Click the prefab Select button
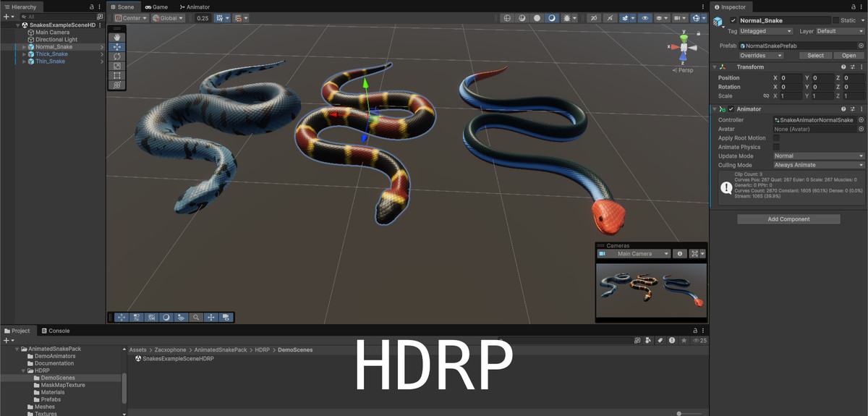 point(815,55)
